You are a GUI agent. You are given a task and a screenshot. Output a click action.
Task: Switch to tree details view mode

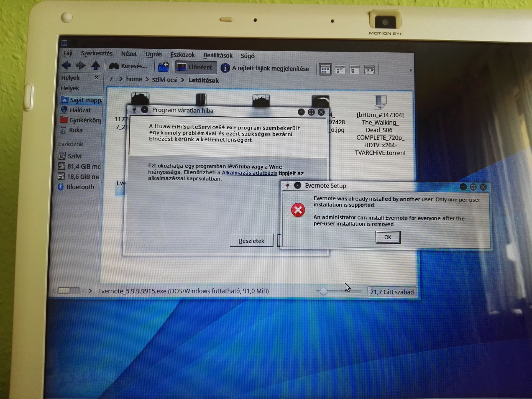point(354,70)
